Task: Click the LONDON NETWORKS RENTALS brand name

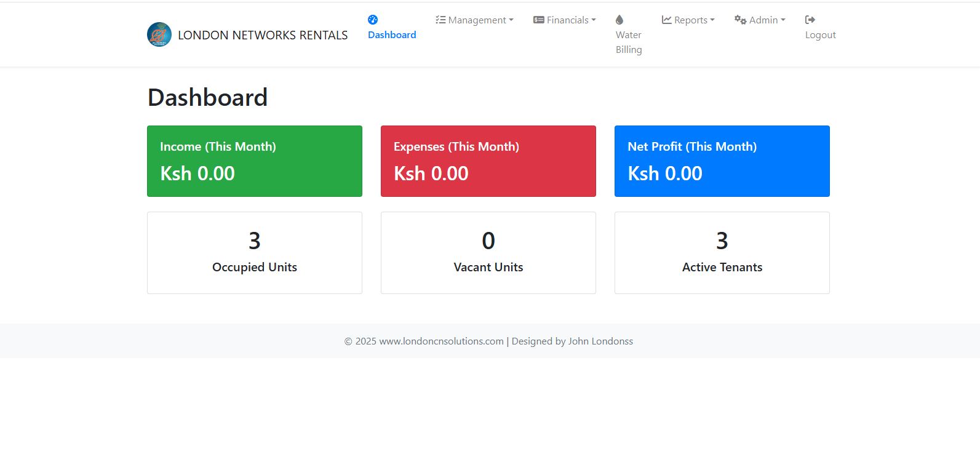Action: tap(263, 35)
